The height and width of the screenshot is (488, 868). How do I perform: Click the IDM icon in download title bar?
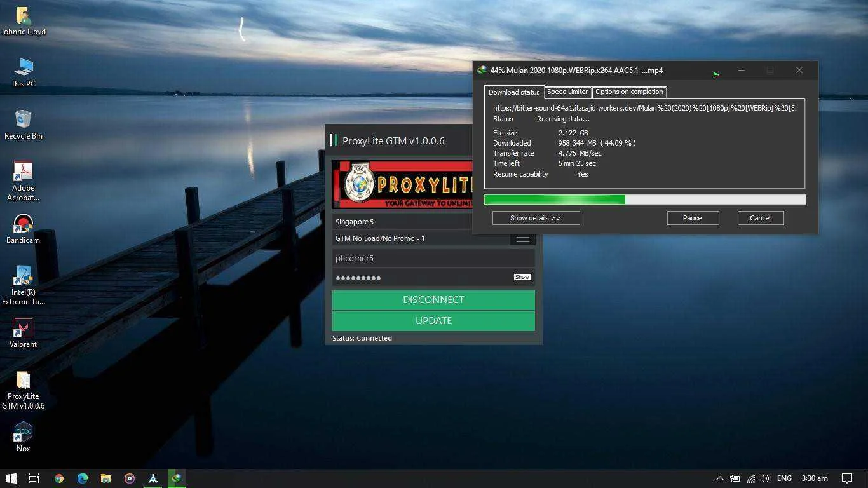482,71
